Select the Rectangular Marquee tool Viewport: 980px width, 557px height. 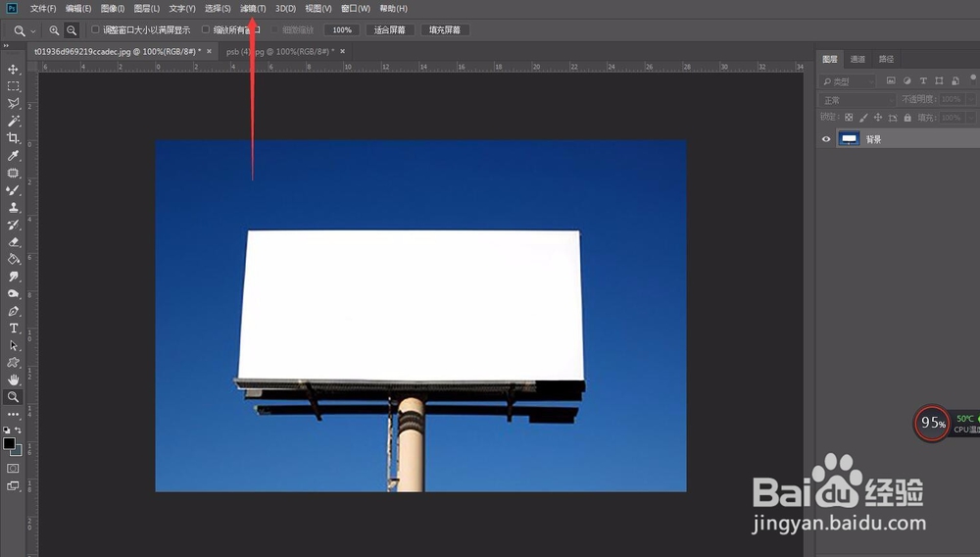13,86
